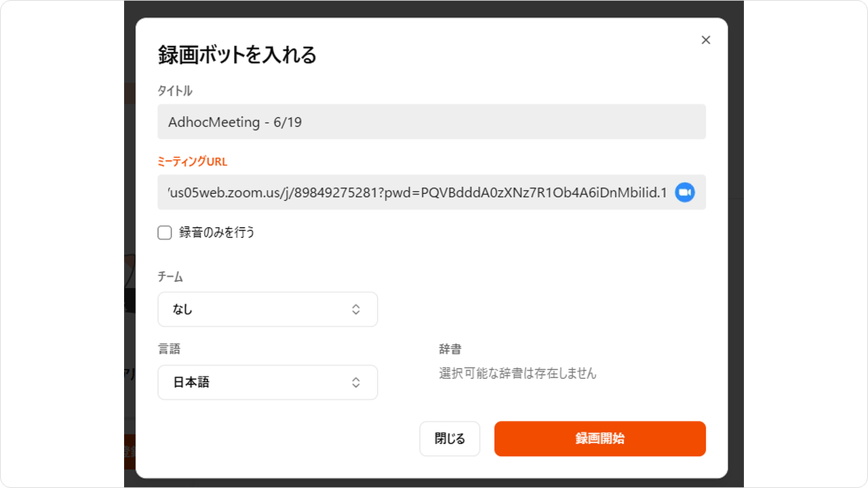Viewport: 868px width, 488px height.
Task: Click the 録音のみを行う label text
Action: (x=217, y=232)
